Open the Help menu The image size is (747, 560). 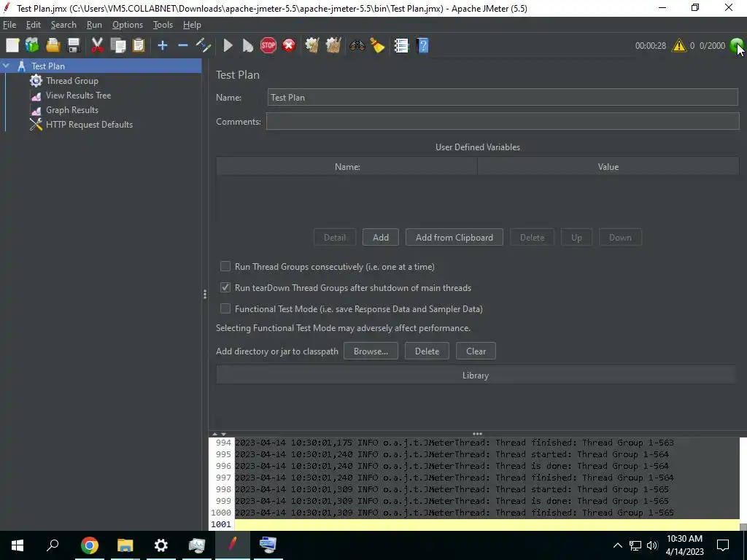click(192, 25)
